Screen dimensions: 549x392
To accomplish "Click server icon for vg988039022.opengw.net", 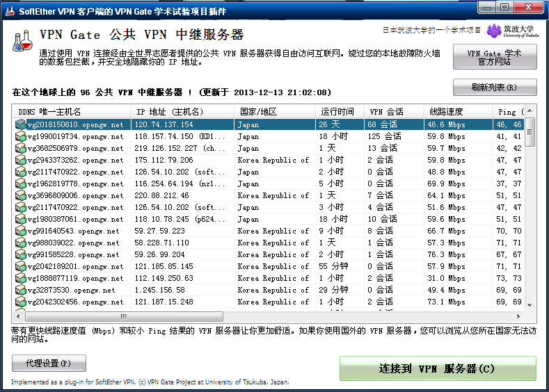I will point(21,243).
